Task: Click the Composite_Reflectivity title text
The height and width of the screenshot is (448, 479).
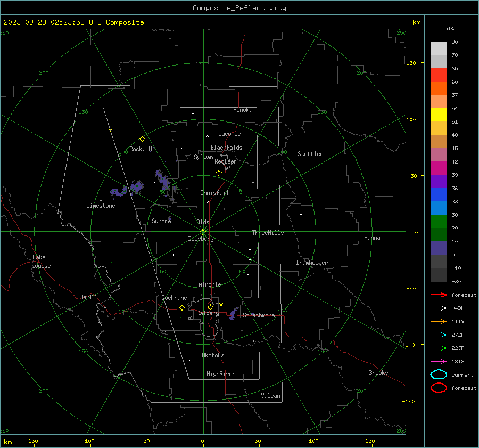Action: (240, 8)
